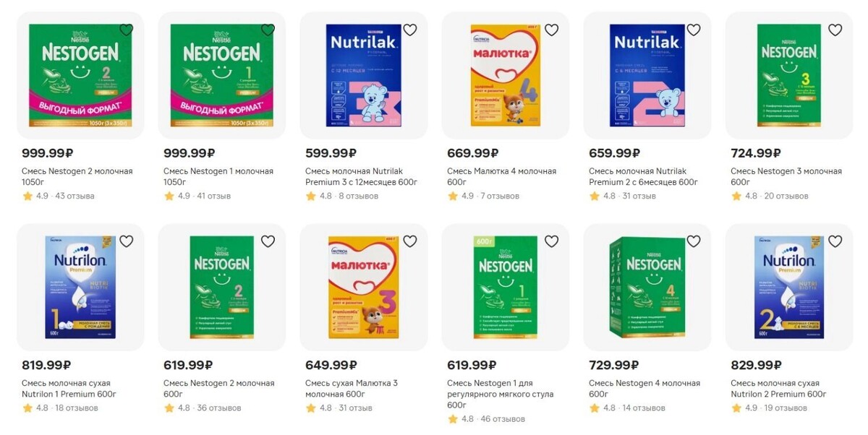The height and width of the screenshot is (435, 868).
Task: Open Смесь Nestogen 4 молочная 600г title
Action: click(644, 389)
